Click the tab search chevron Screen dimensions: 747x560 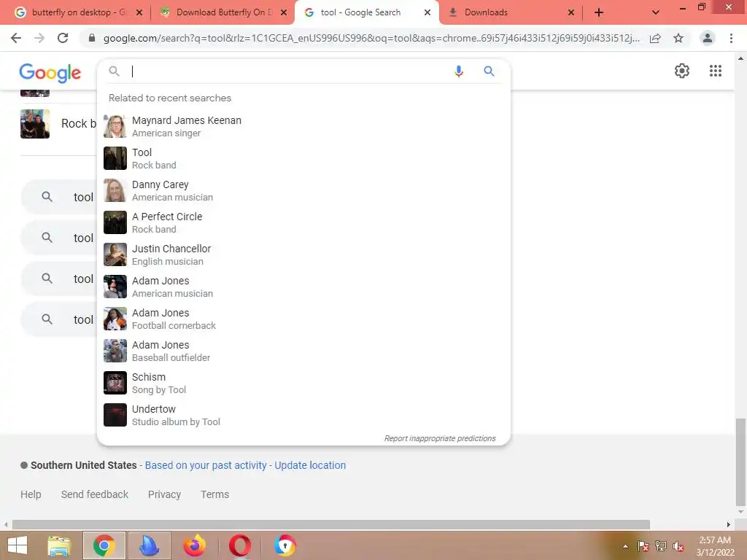click(x=656, y=12)
